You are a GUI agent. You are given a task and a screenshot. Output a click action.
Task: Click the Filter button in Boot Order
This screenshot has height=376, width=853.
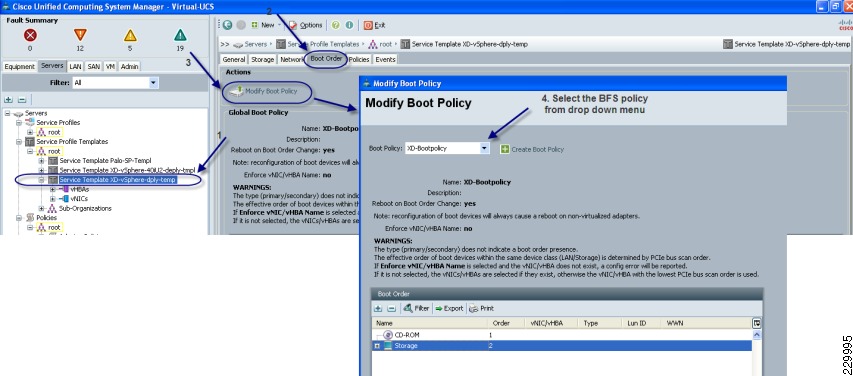417,309
